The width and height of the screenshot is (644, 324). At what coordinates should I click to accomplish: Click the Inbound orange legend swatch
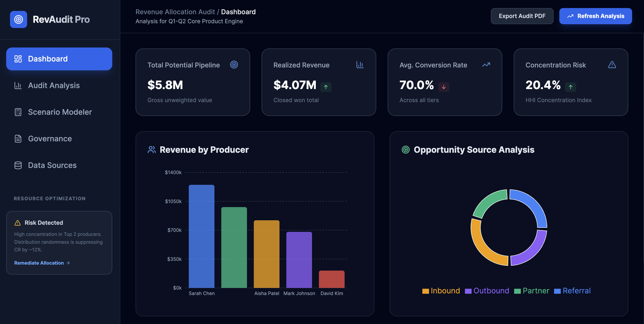click(x=426, y=291)
